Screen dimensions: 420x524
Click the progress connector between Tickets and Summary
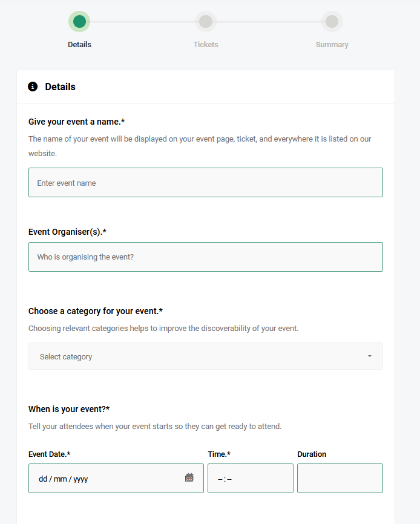269,21
